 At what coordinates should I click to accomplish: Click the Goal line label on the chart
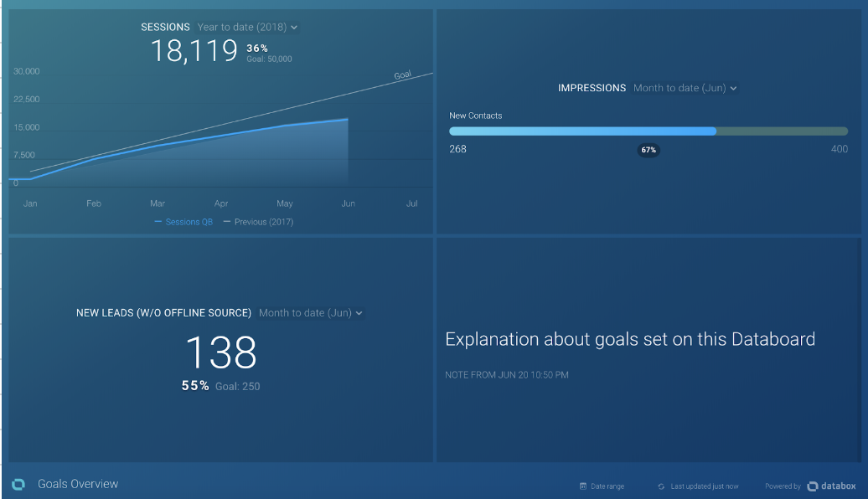tap(403, 75)
